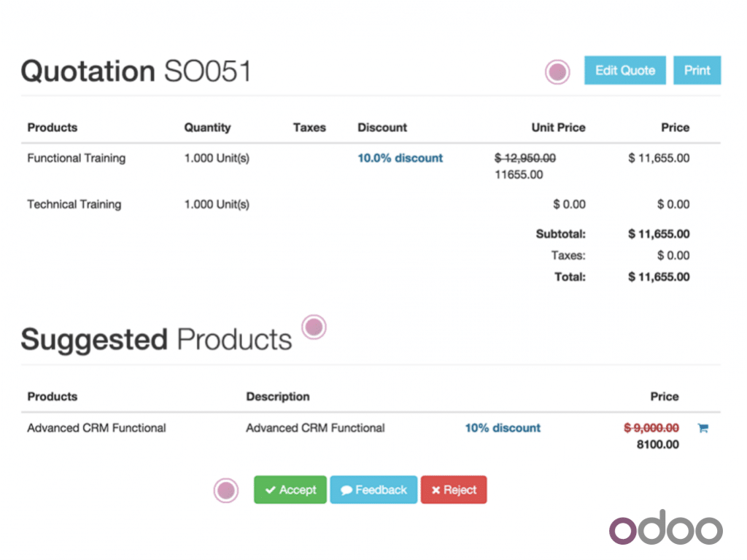Click the Quotation SO051 heading

tap(136, 71)
